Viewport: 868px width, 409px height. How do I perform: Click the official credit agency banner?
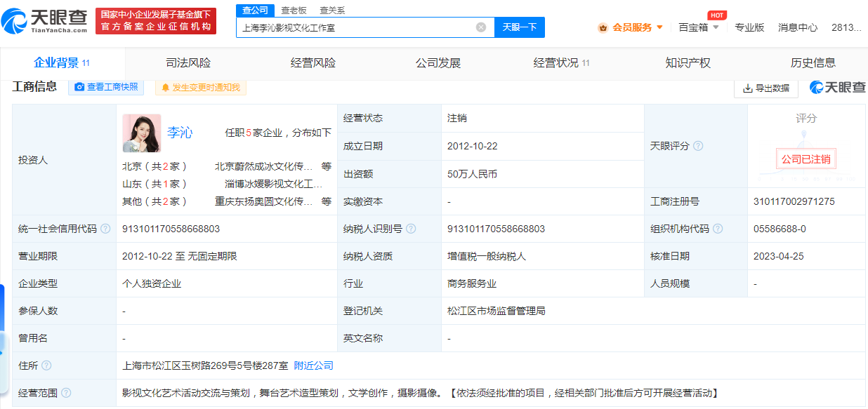(x=156, y=21)
